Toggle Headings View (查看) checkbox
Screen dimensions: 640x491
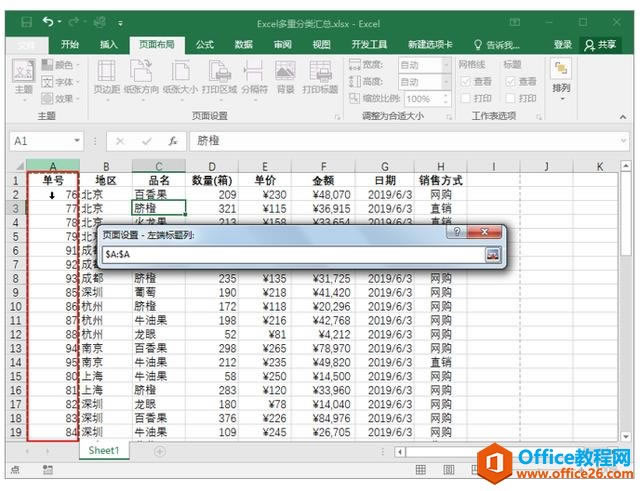coord(510,82)
